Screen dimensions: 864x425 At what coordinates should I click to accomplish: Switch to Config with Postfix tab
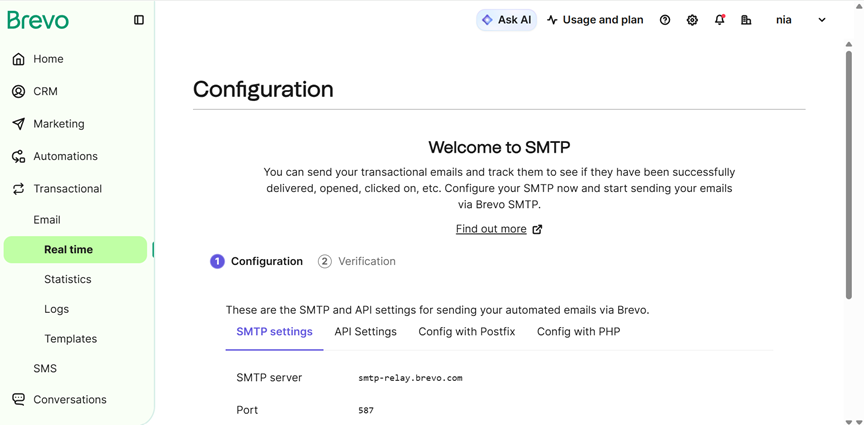coord(467,332)
